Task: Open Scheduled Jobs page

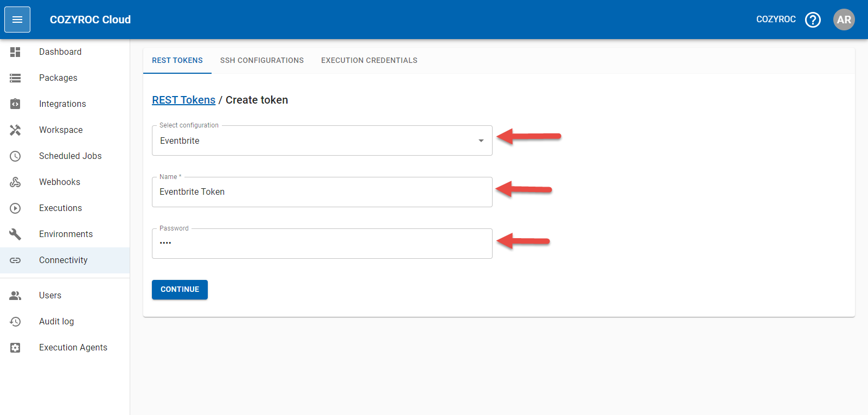Action: click(65, 156)
